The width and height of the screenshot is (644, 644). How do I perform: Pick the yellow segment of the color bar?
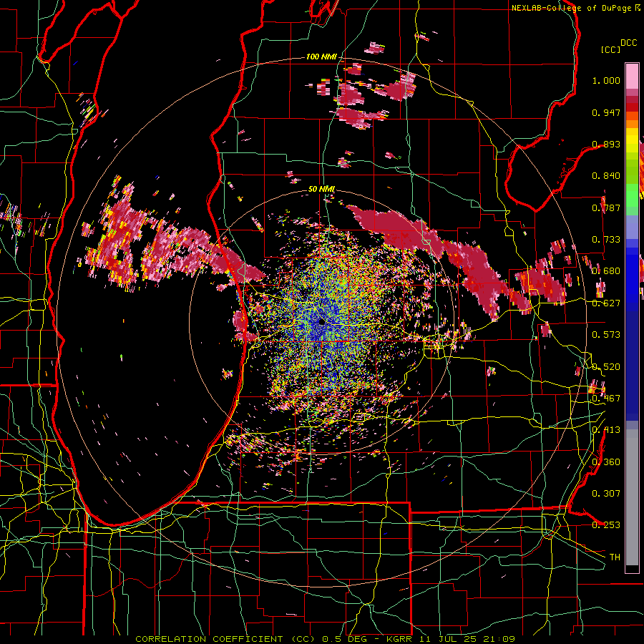point(632,140)
